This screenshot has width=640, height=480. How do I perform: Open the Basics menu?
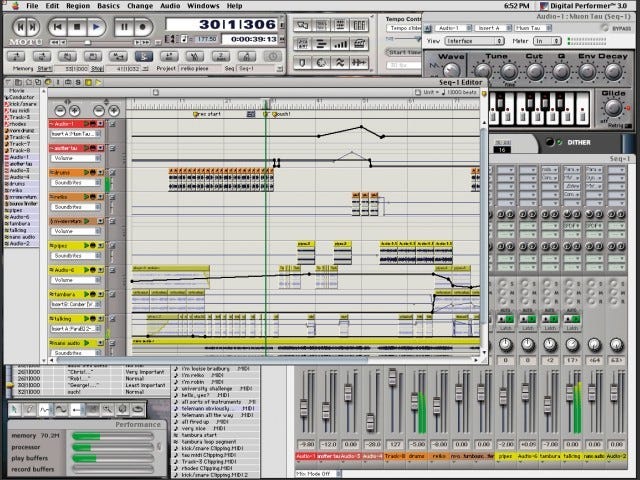point(109,6)
